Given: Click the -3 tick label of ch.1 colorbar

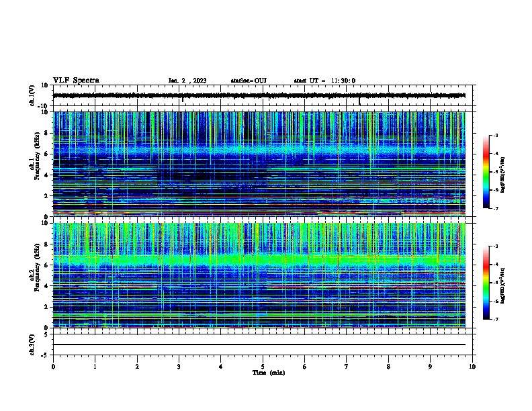Looking at the screenshot, I should [495, 135].
